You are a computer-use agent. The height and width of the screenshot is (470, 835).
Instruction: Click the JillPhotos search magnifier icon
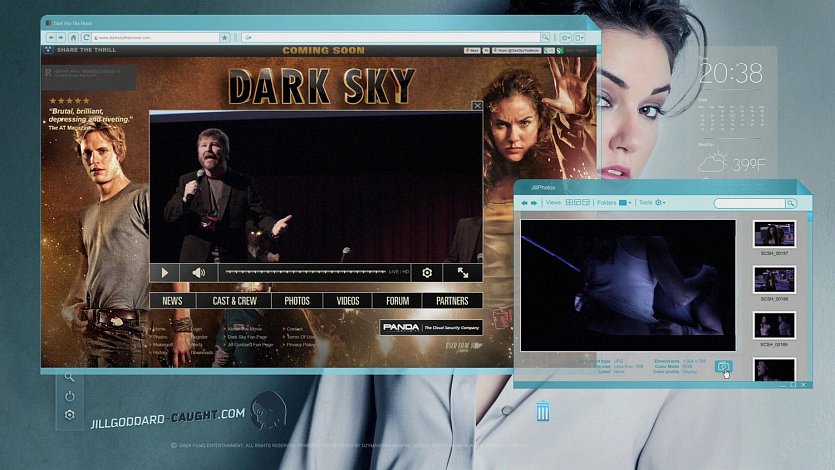pyautogui.click(x=790, y=203)
